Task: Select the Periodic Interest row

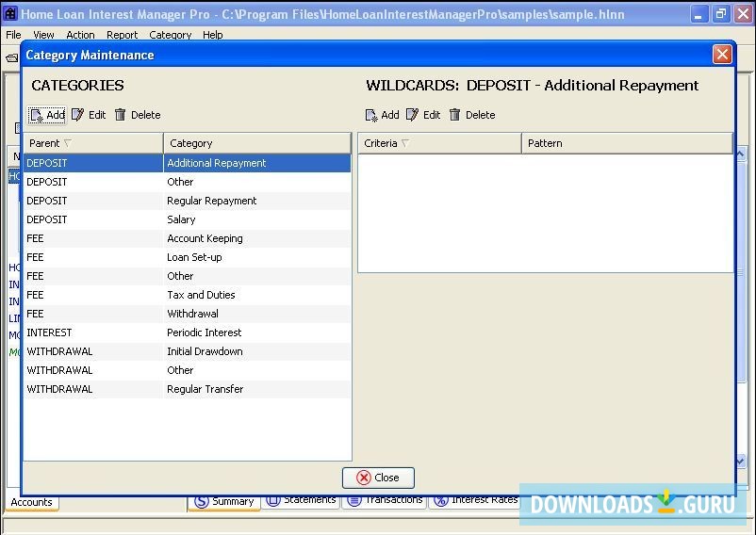Action: click(187, 332)
